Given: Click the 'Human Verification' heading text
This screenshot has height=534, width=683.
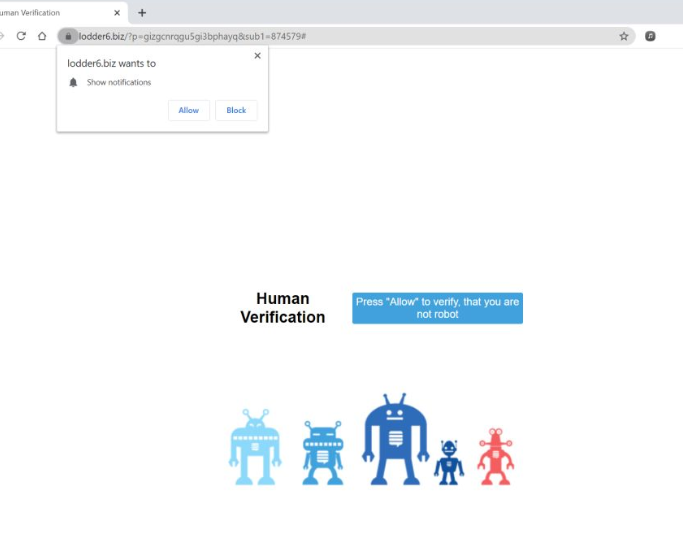Looking at the screenshot, I should pyautogui.click(x=283, y=308).
